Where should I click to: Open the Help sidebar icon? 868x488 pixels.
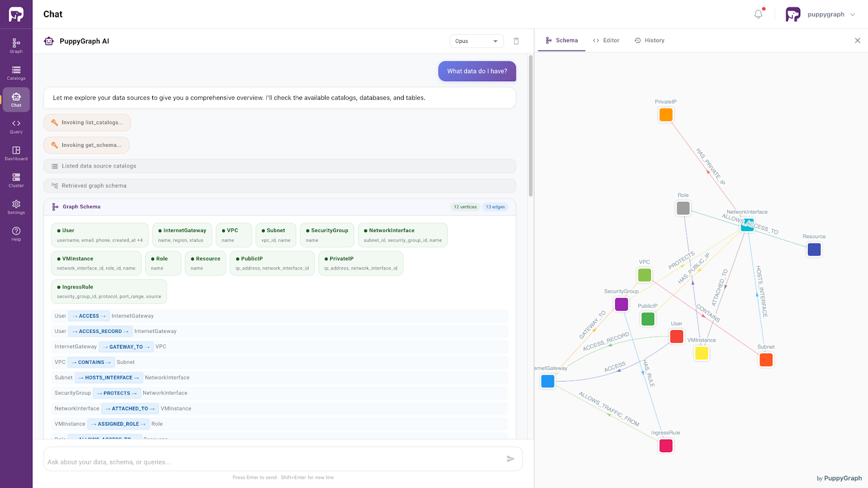coord(16,234)
